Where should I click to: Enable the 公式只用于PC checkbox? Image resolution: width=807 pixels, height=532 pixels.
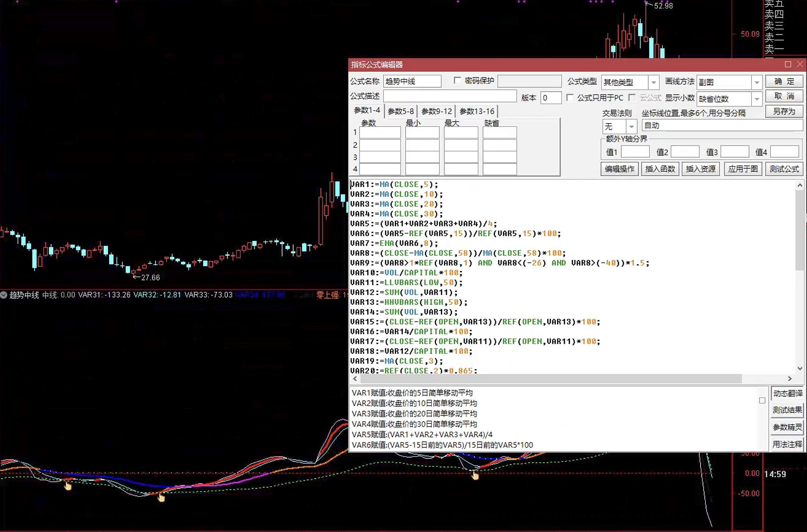tap(570, 97)
